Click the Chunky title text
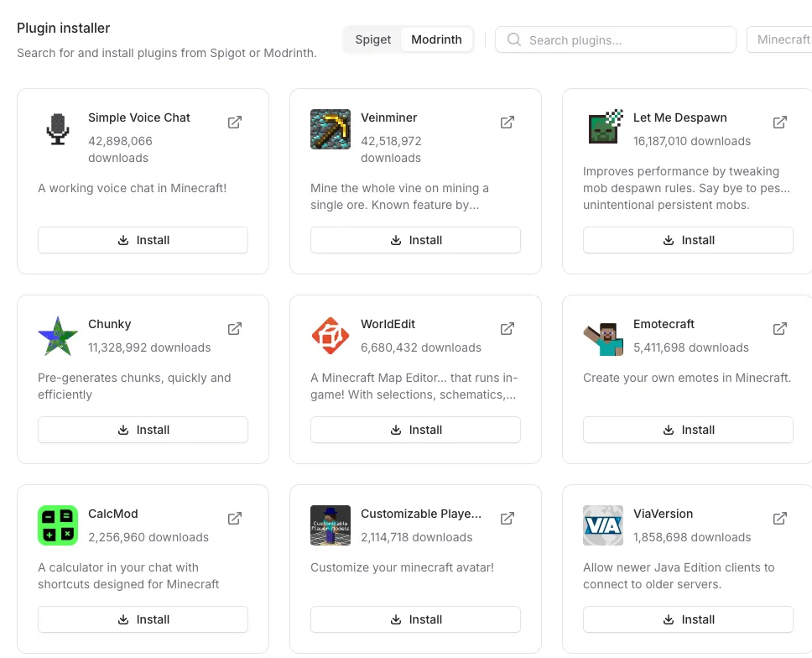 pos(109,324)
